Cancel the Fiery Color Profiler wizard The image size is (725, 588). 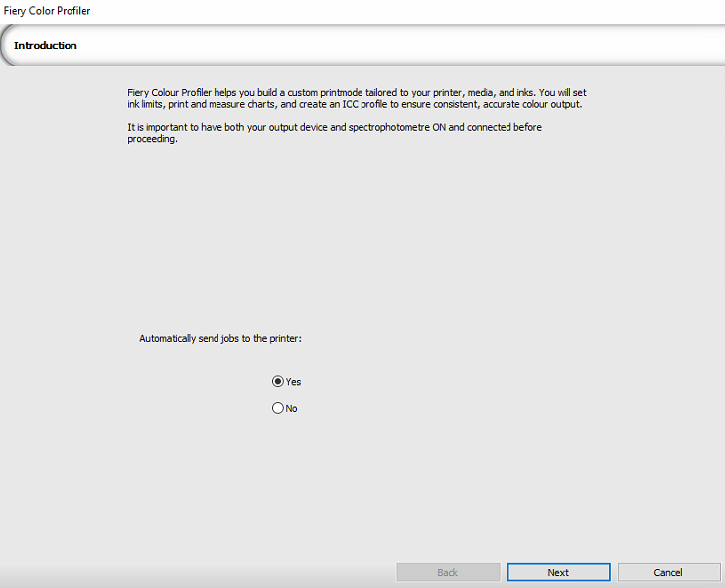[668, 572]
